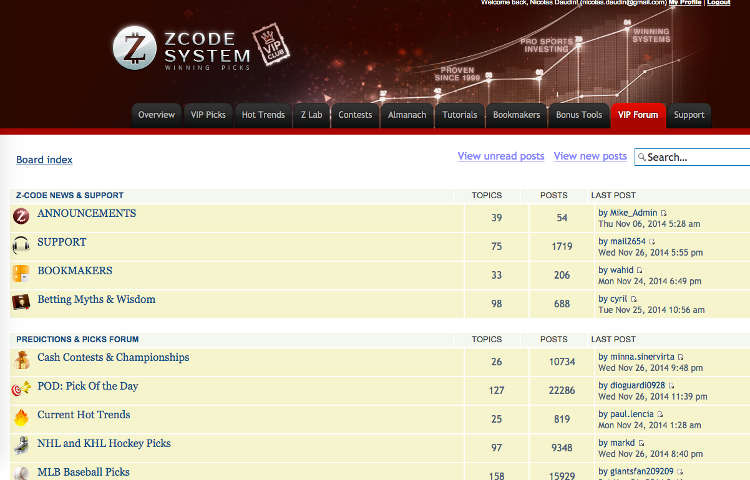Image resolution: width=750 pixels, height=480 pixels.
Task: Open Z-CODE NEWS & SUPPORT category
Action: [70, 195]
